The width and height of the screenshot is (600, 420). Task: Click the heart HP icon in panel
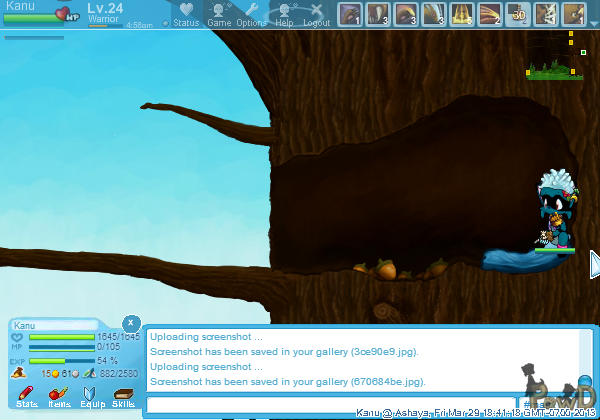pyautogui.click(x=17, y=337)
